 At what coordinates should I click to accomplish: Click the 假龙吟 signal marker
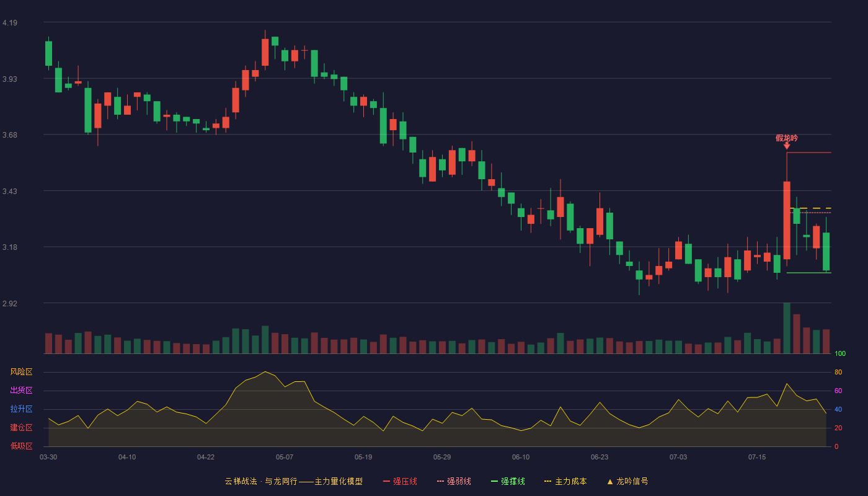787,138
